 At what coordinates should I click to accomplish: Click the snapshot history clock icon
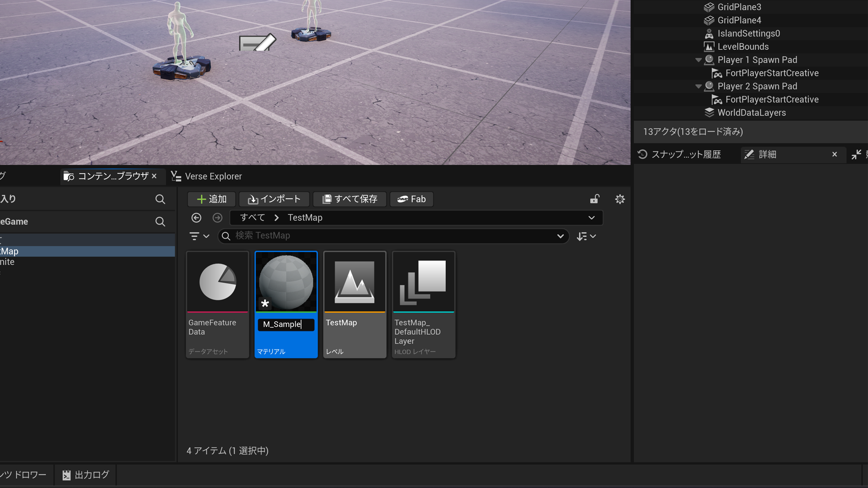pyautogui.click(x=642, y=154)
